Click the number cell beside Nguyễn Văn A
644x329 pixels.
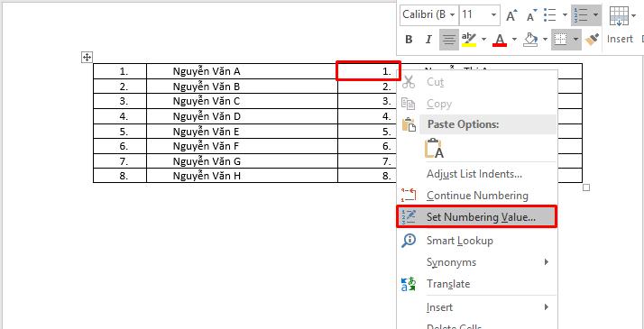tap(120, 71)
